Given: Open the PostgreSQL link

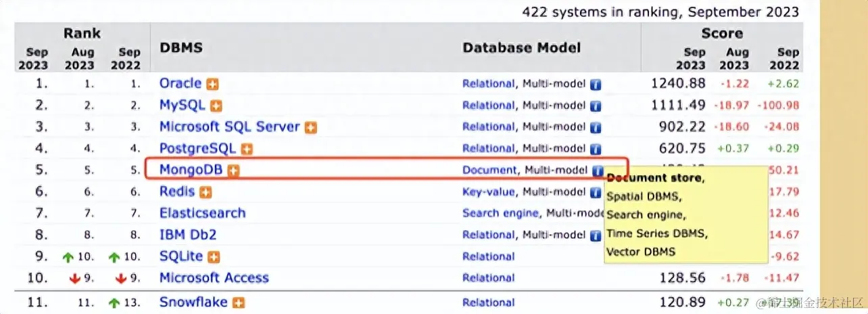Looking at the screenshot, I should point(198,148).
